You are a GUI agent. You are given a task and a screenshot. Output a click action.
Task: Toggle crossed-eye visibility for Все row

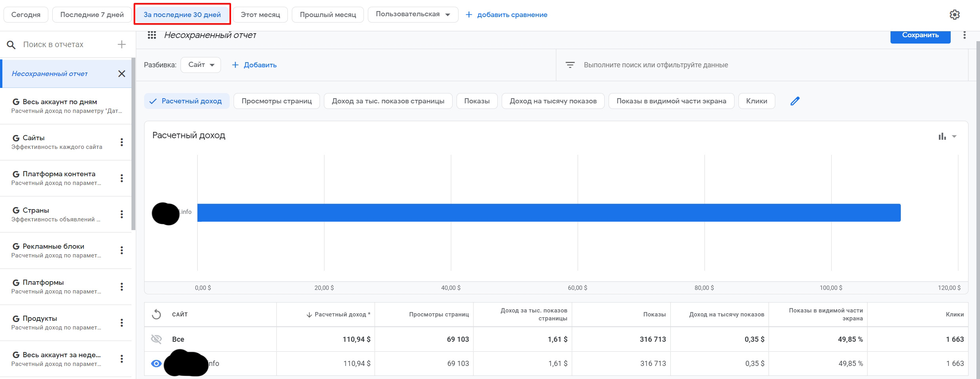pos(156,339)
